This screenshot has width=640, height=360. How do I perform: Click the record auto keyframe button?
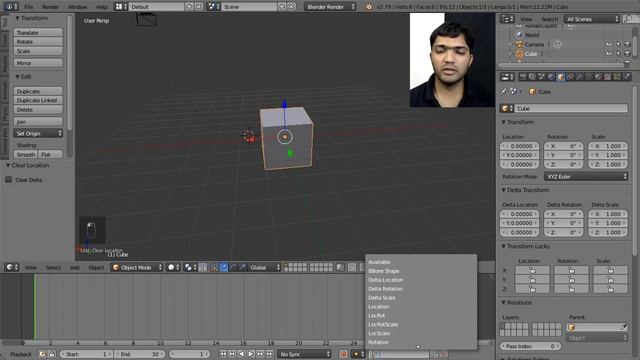[344, 354]
